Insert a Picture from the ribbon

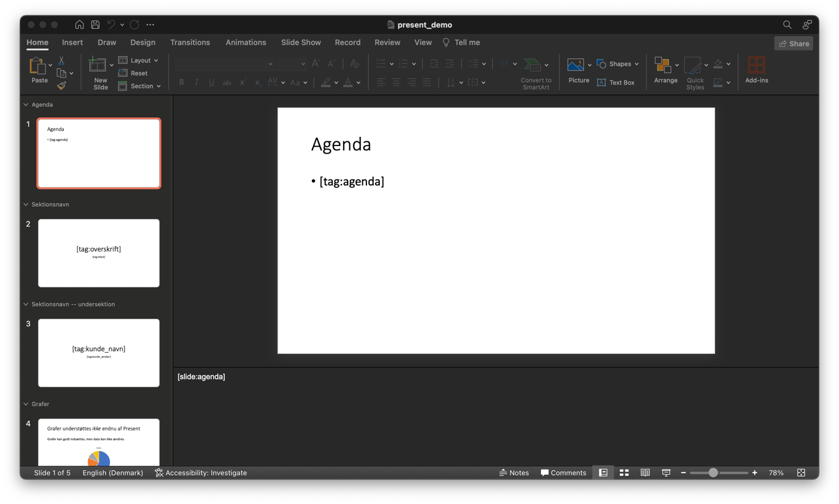tap(575, 65)
